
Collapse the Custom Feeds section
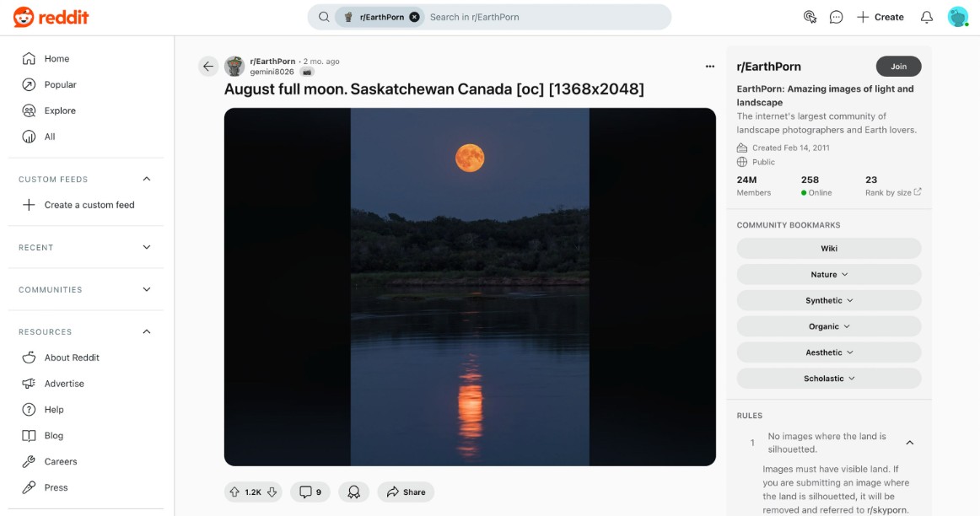coord(147,179)
